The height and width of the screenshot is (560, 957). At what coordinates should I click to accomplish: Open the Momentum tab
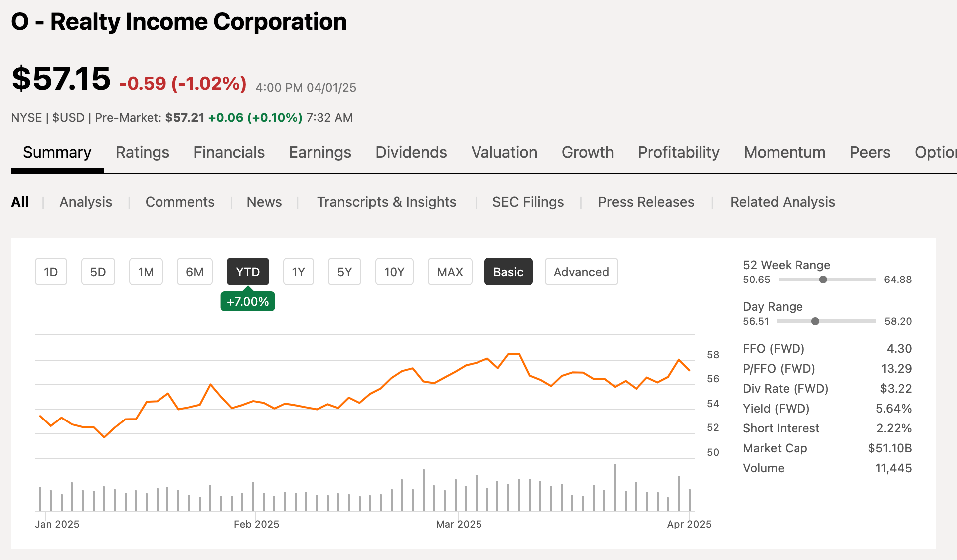pyautogui.click(x=784, y=153)
